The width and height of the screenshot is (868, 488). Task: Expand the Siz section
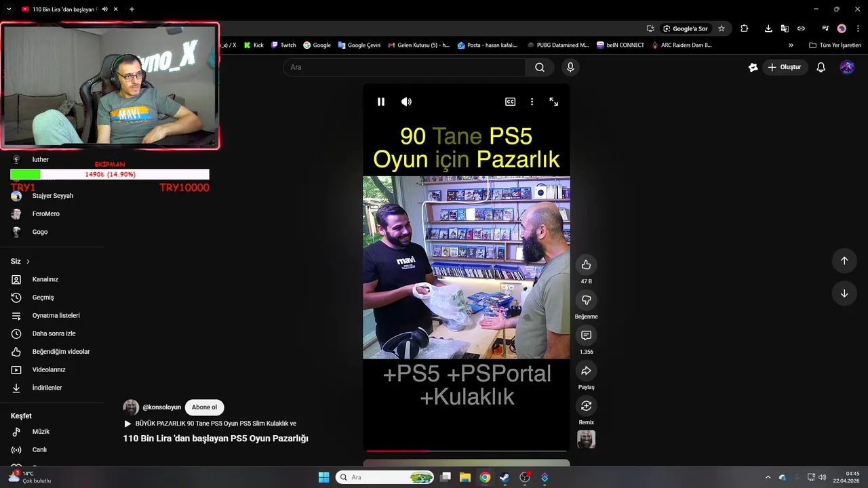(20, 262)
